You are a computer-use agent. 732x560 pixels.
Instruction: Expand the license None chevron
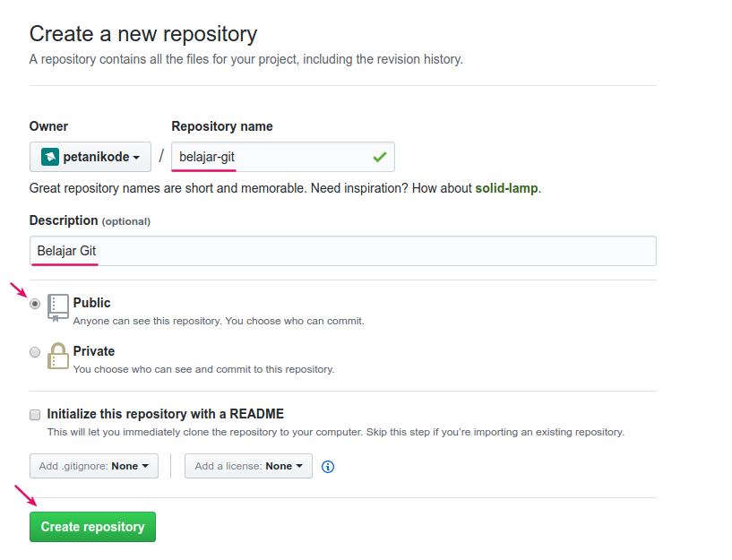point(300,466)
